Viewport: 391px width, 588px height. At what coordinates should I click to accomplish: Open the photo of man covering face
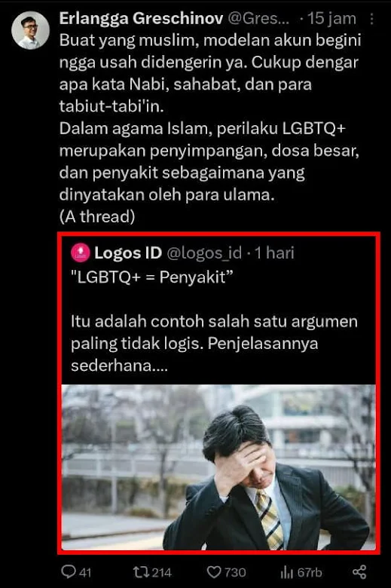(218, 467)
